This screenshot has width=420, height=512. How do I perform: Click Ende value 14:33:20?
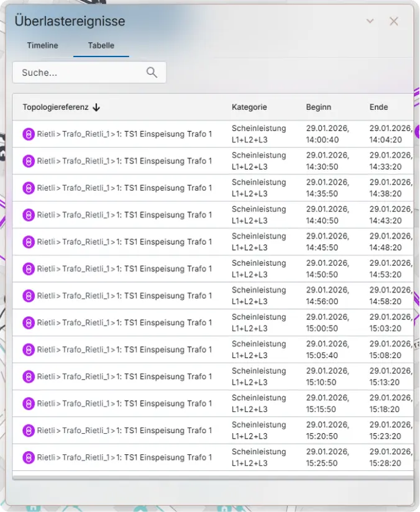click(x=391, y=161)
